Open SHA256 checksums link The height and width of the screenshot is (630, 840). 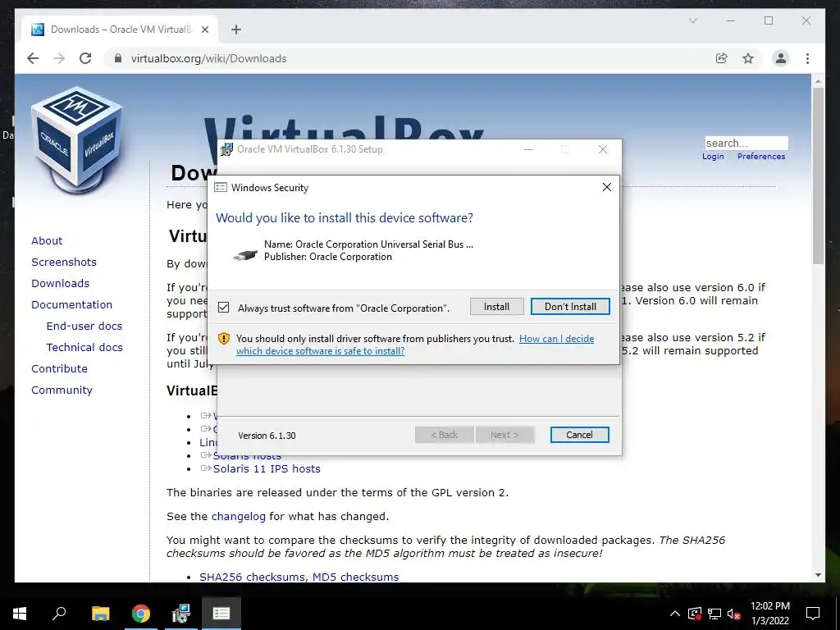[x=253, y=577]
